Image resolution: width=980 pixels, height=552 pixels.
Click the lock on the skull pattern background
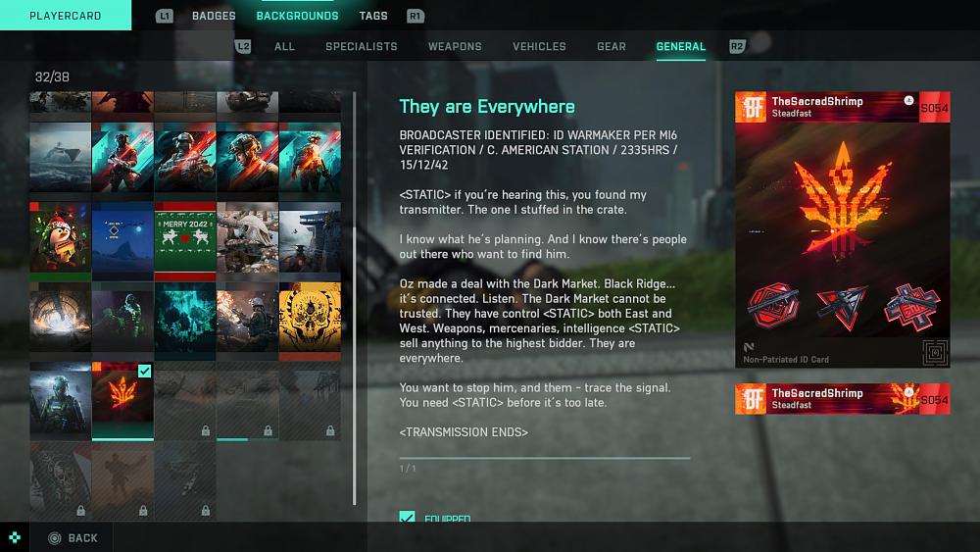point(80,511)
